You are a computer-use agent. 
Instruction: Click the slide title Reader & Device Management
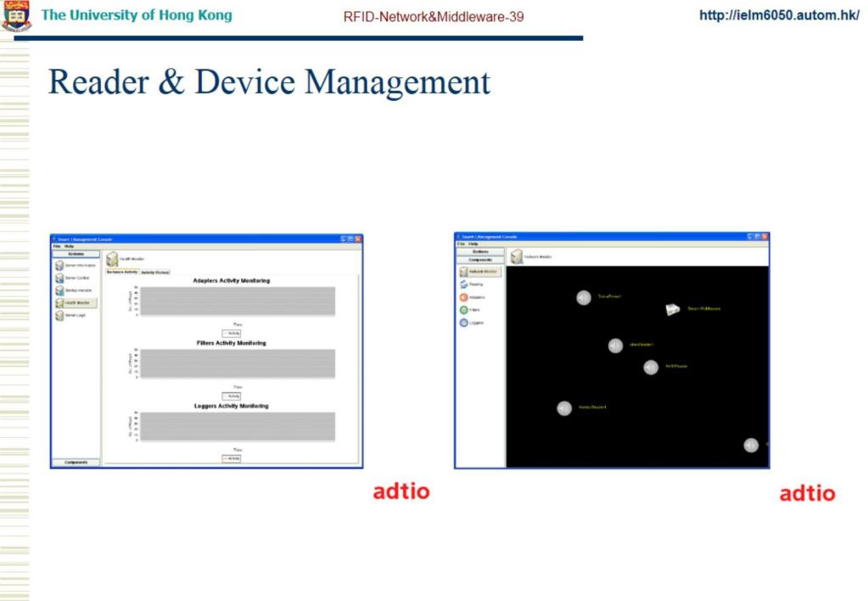pyautogui.click(x=269, y=82)
